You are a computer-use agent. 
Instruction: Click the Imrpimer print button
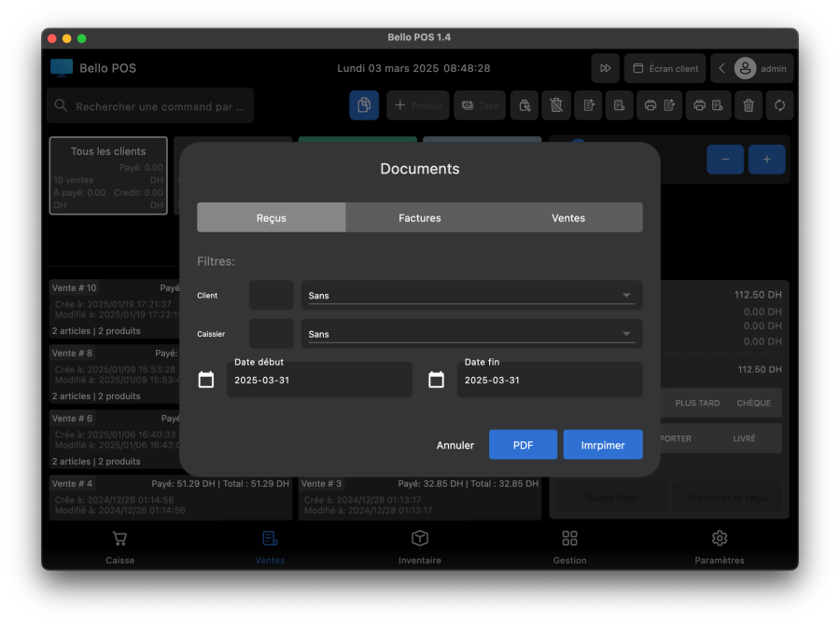602,445
